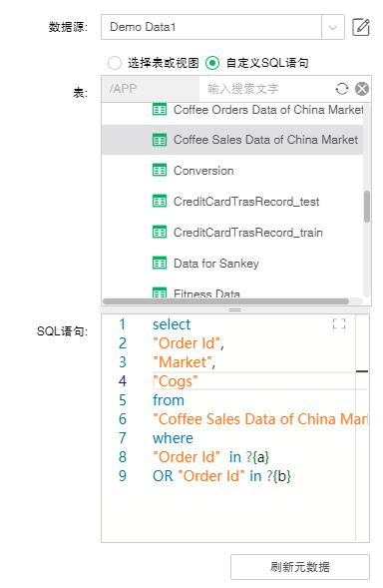The width and height of the screenshot is (383, 588).
Task: Select the 选择表或视图 radio button
Action: pos(115,63)
